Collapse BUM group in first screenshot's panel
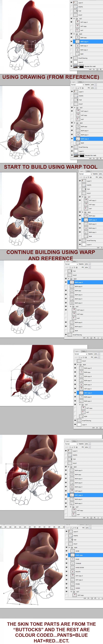Image resolution: width=103 pixels, height=644 pixels. (x=74, y=34)
